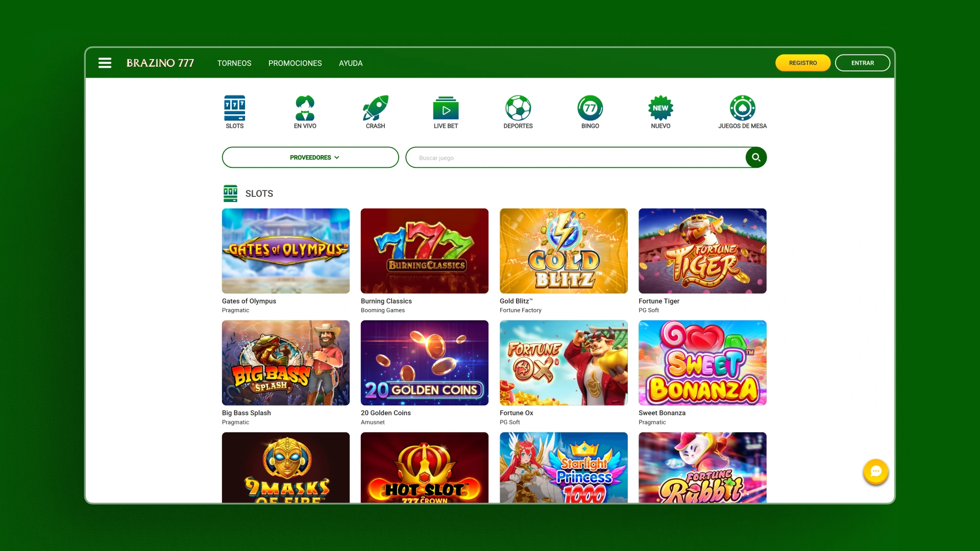The image size is (980, 551).
Task: Click the 'Big Bass Splash' title text
Action: click(x=247, y=413)
